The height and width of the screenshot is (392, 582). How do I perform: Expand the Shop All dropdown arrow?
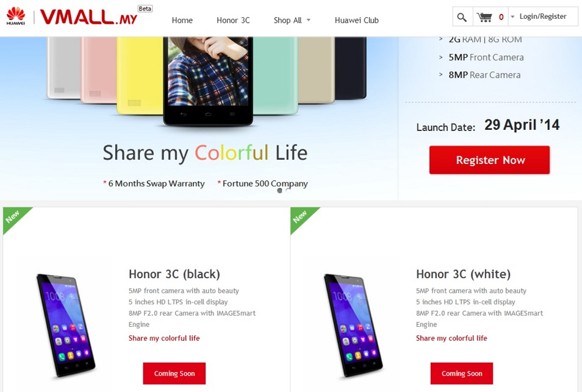pos(309,20)
